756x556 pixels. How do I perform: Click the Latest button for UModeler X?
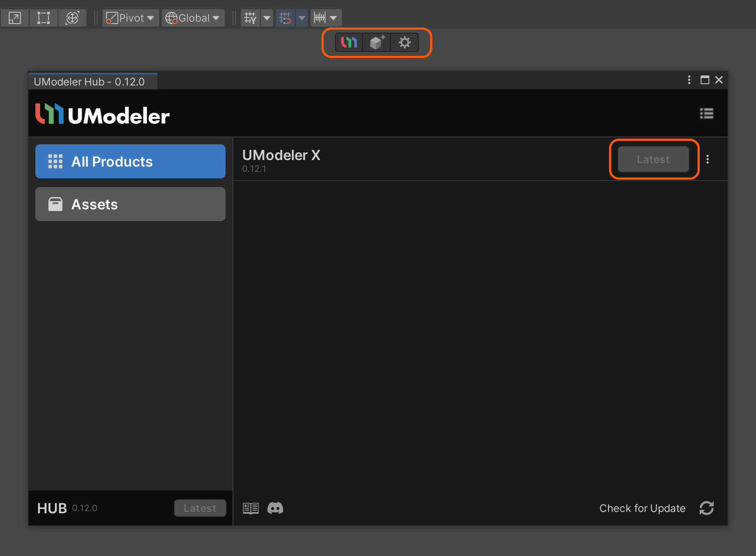pyautogui.click(x=653, y=159)
